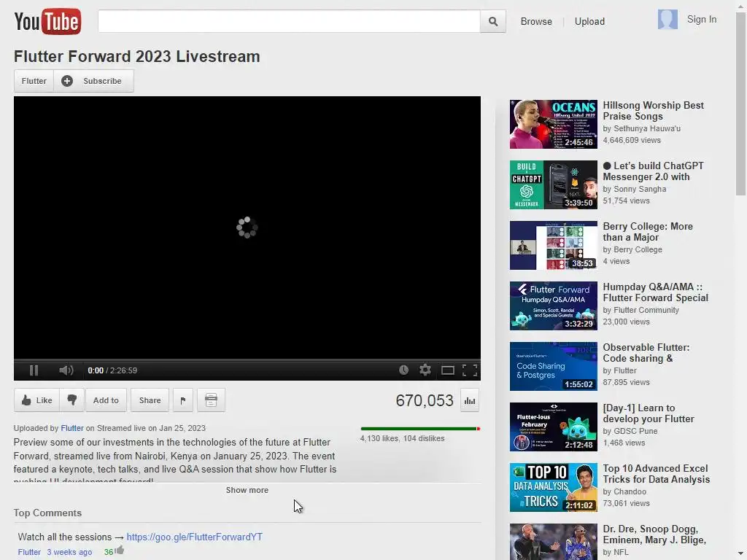Click the 'Flutter Forward 2023 Livestream' title
The image size is (747, 560).
pyautogui.click(x=136, y=56)
